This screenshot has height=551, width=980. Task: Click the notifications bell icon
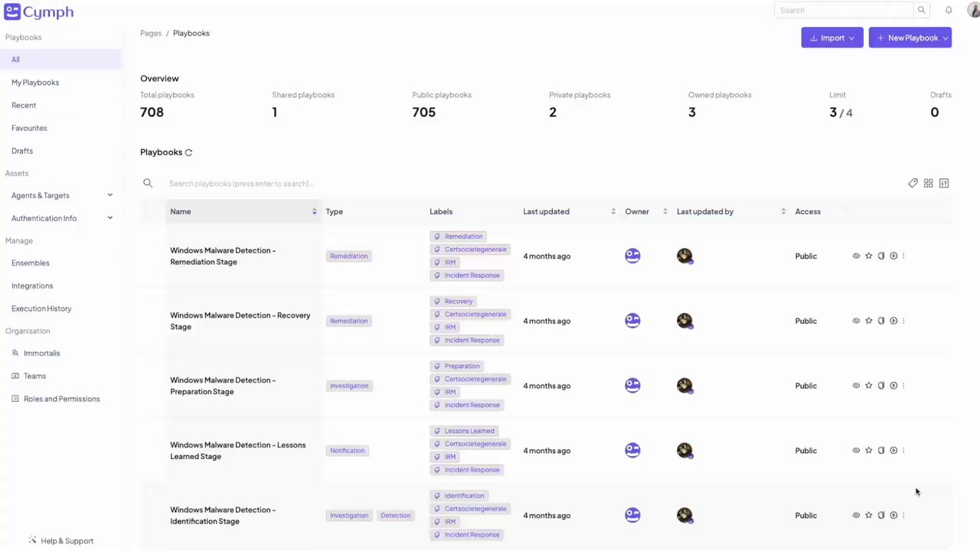pyautogui.click(x=949, y=10)
